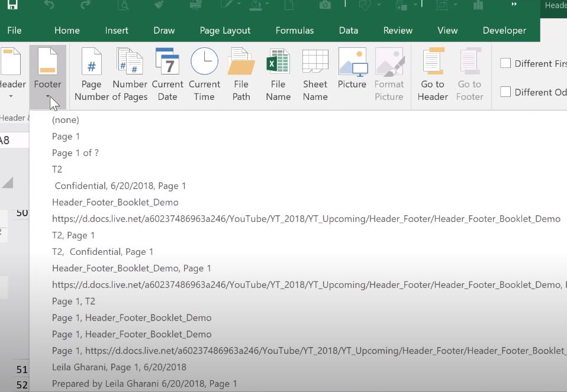Select the predefined footer (none)

tap(65, 119)
